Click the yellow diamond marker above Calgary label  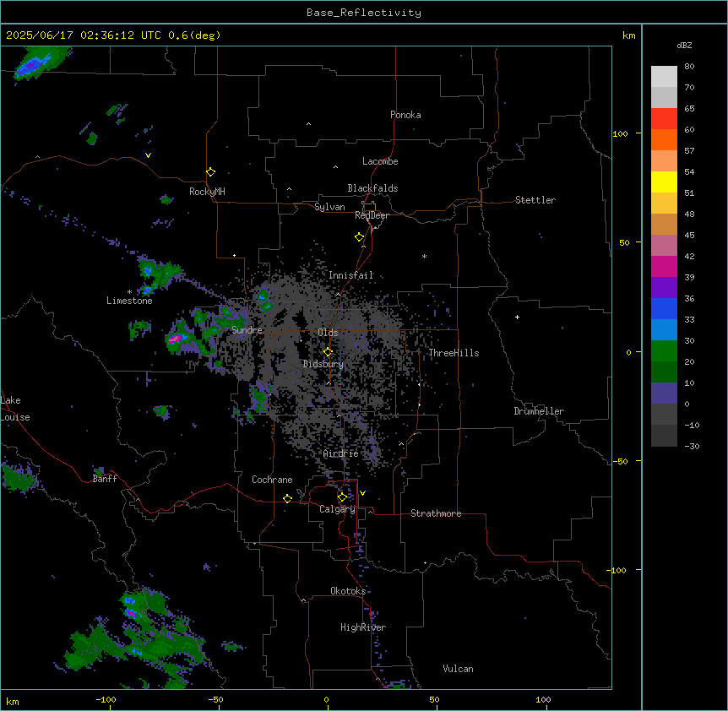tap(342, 497)
